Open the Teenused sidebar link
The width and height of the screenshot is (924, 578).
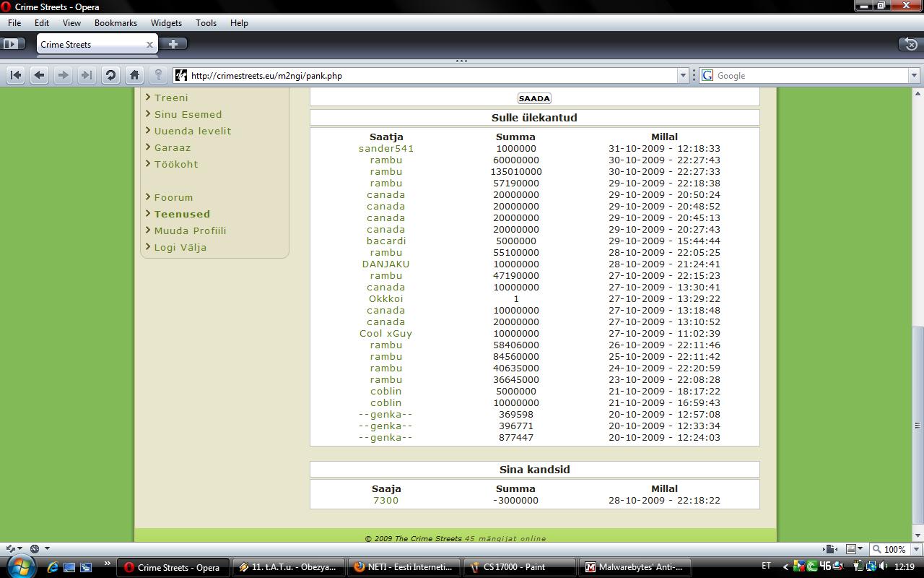point(182,214)
